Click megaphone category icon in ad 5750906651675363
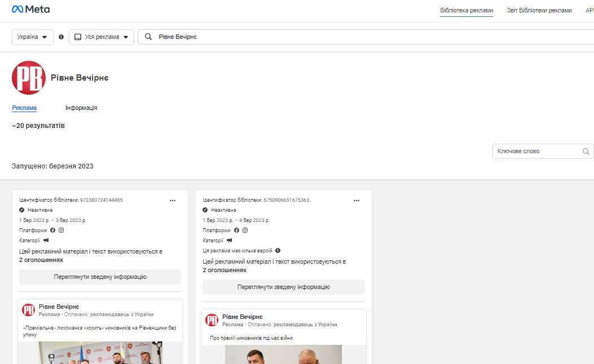Screen dimensions: 594x364 click(229, 240)
